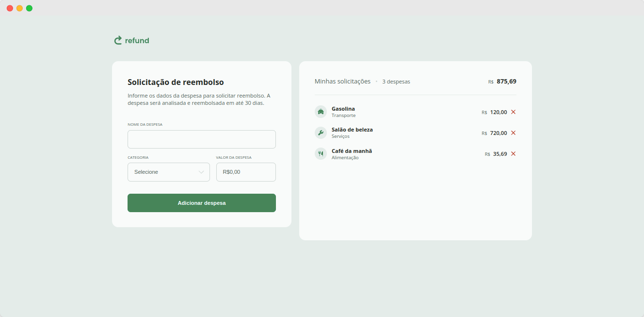Click the utensils icon beside Café da manhã
Image resolution: width=644 pixels, height=317 pixels.
coord(321,153)
